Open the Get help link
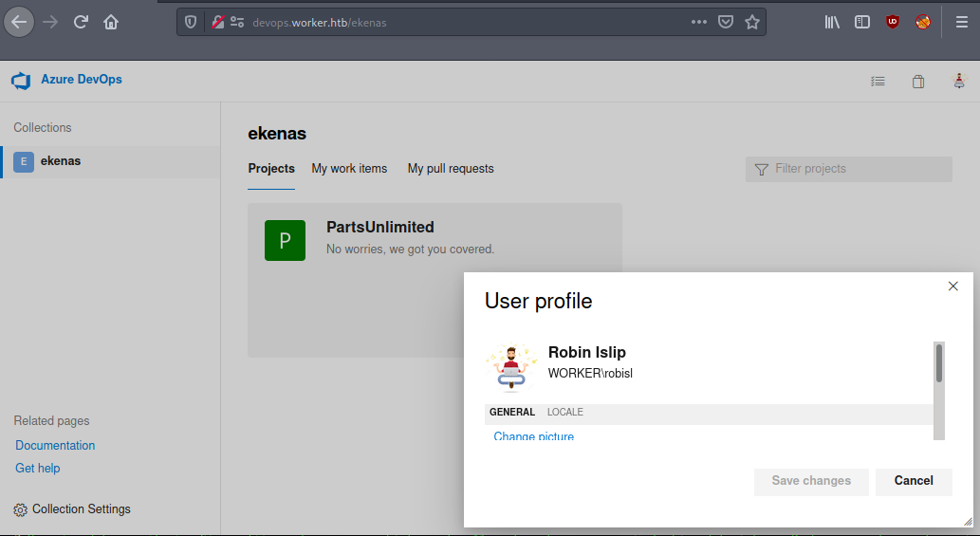Image resolution: width=980 pixels, height=536 pixels. pos(38,469)
